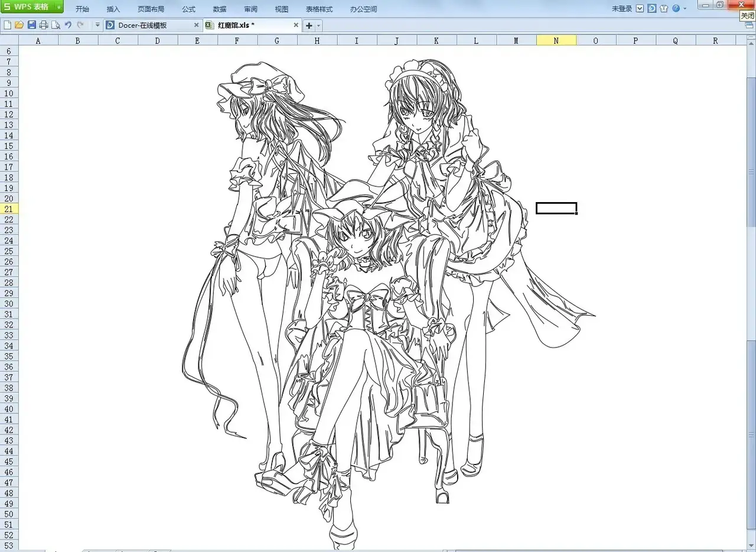Close the 红魔馆.xls document tab
This screenshot has width=756, height=552.
click(296, 25)
